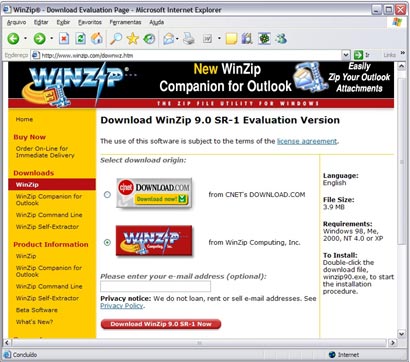
Task: Open the Ferramentas menu
Action: [x=125, y=22]
